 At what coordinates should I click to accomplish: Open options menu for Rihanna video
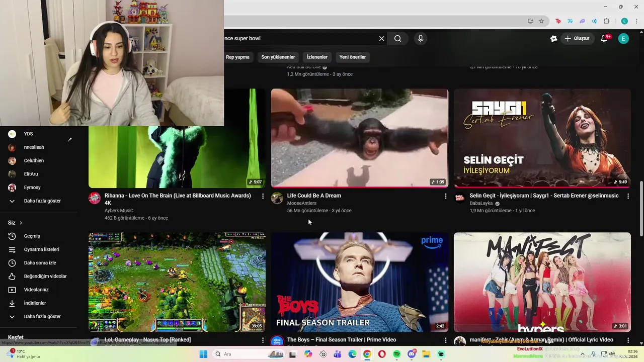(263, 196)
